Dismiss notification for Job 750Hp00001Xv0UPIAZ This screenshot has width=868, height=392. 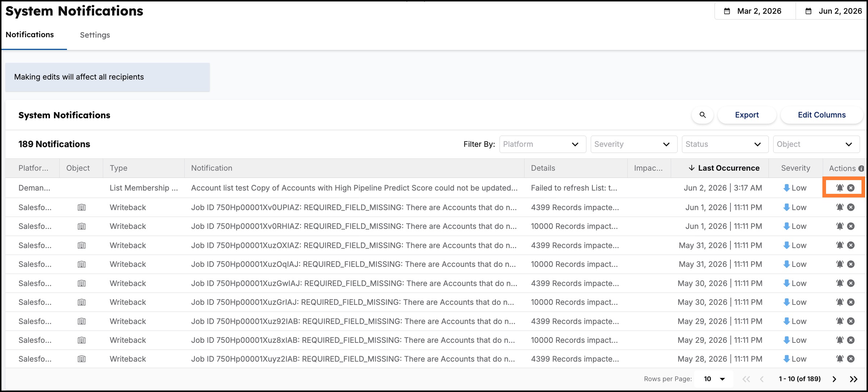pyautogui.click(x=851, y=207)
